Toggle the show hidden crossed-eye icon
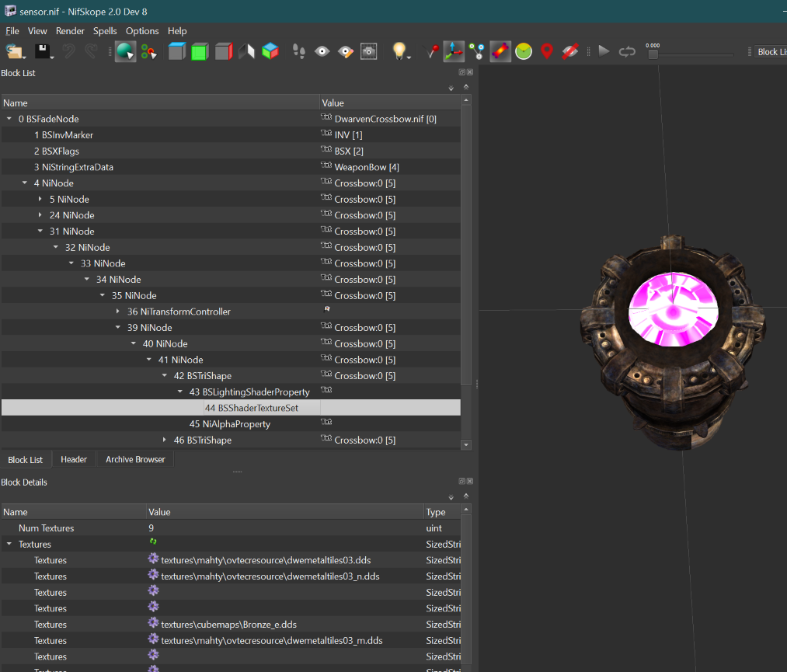Viewport: 787px width, 672px height. 569,52
